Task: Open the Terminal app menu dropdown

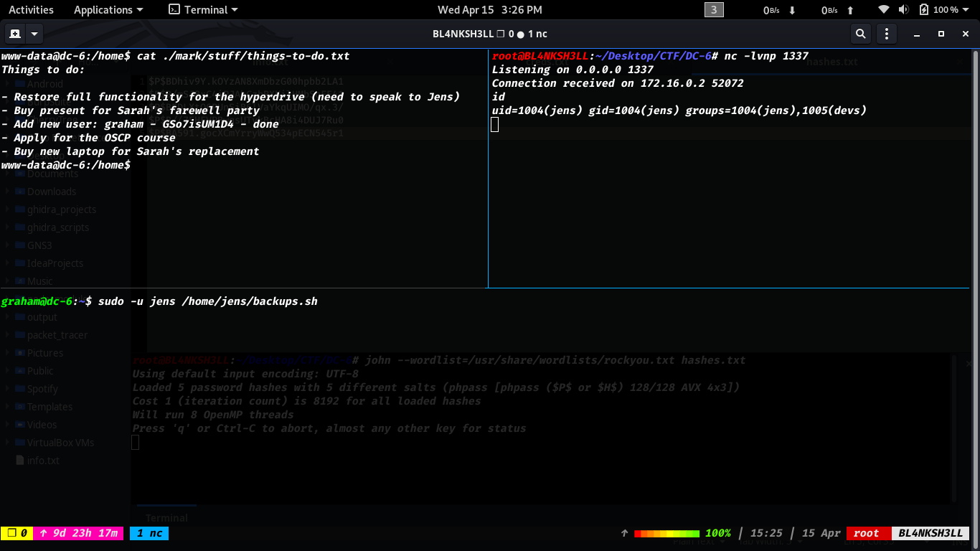Action: (203, 10)
